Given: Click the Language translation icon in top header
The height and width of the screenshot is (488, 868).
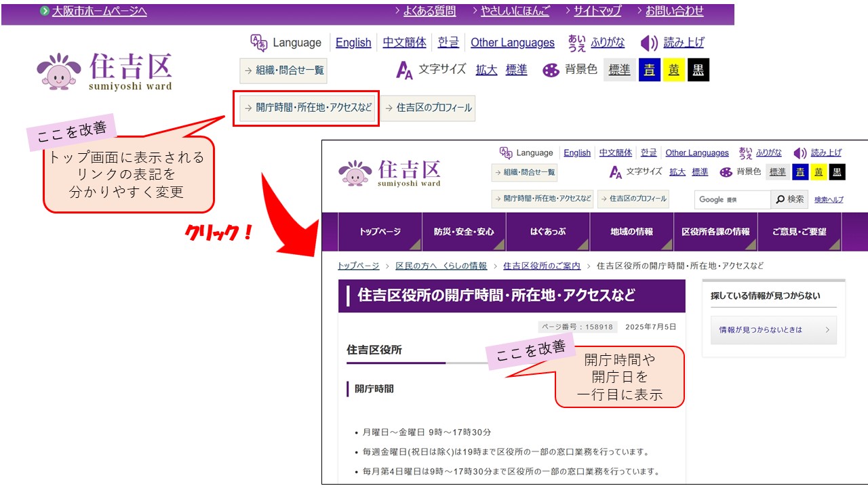Looking at the screenshot, I should (258, 43).
